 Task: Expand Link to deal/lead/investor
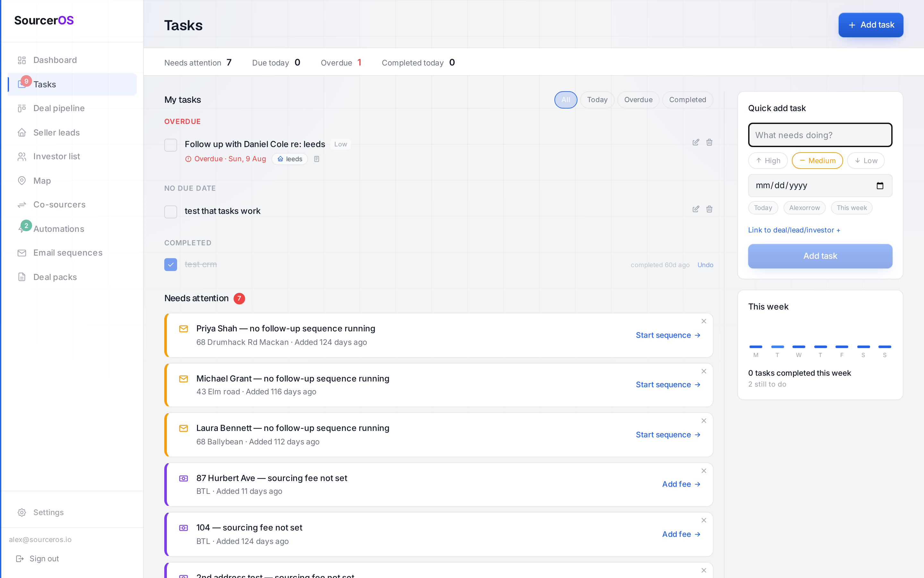pos(794,230)
